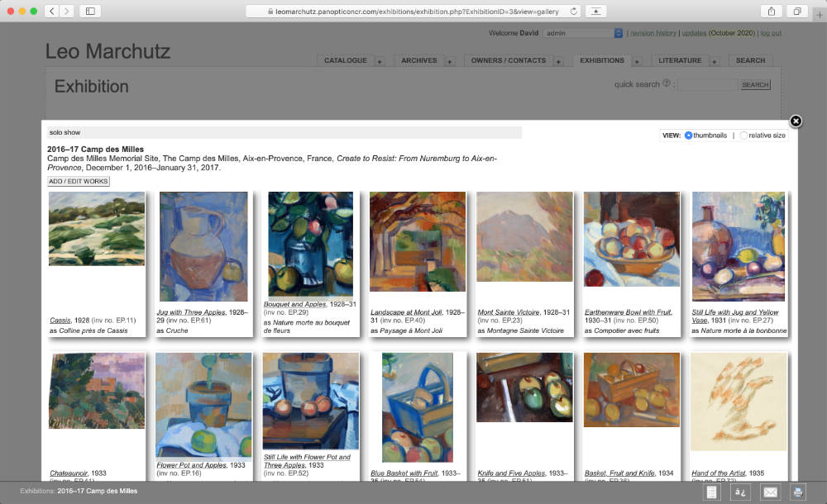Click the quick search help question mark
The height and width of the screenshot is (504, 827).
point(666,83)
